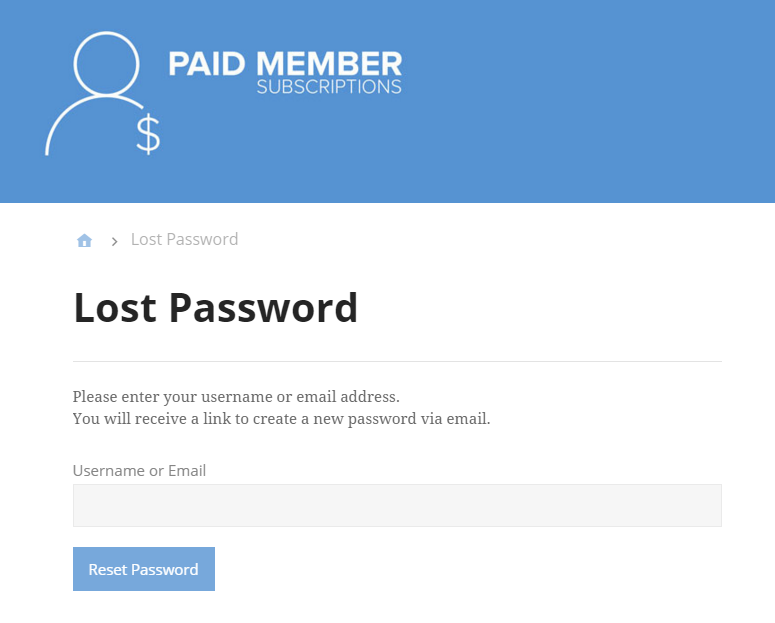The width and height of the screenshot is (775, 623).
Task: Submit with the Reset Password button
Action: [x=144, y=569]
